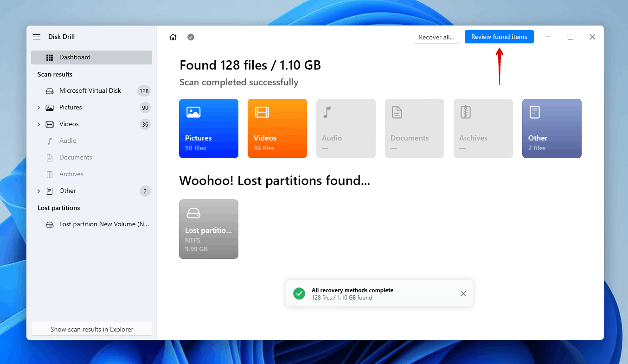Expand the Pictures tree node
The width and height of the screenshot is (628, 364).
[x=38, y=108]
